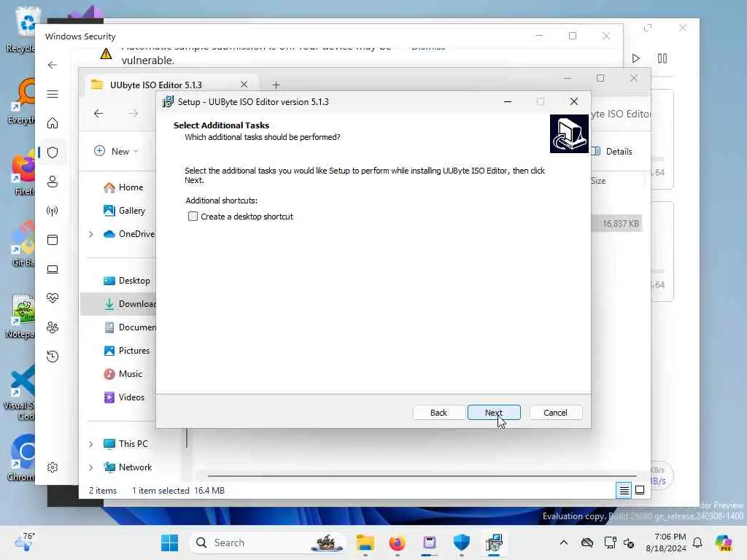This screenshot has width=747, height=560.
Task: Switch Explorer to large icons view
Action: (640, 490)
